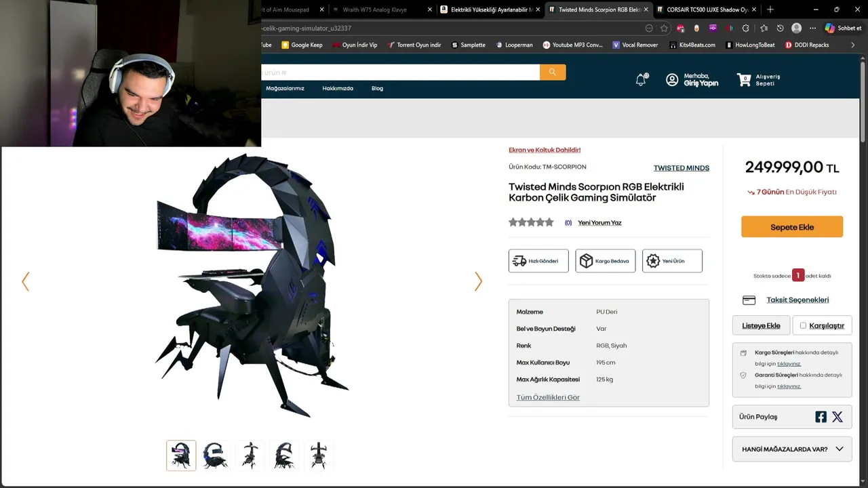
Task: Open the Mağazalarımız menu item
Action: (x=285, y=88)
